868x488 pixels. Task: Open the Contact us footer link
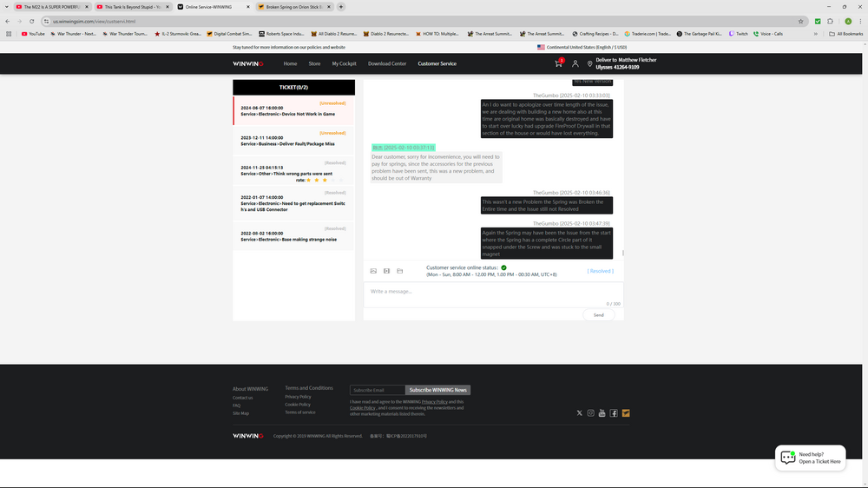[242, 398]
